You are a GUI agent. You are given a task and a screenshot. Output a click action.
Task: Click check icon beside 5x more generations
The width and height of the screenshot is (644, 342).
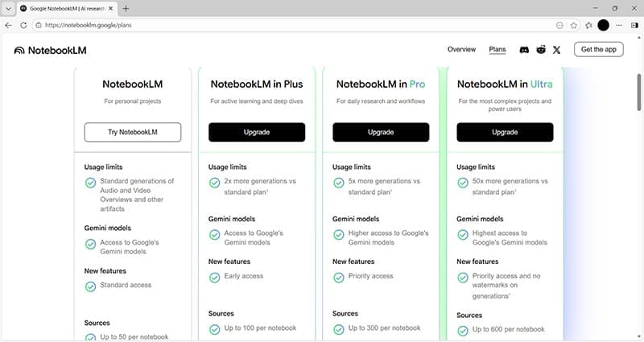tap(338, 183)
